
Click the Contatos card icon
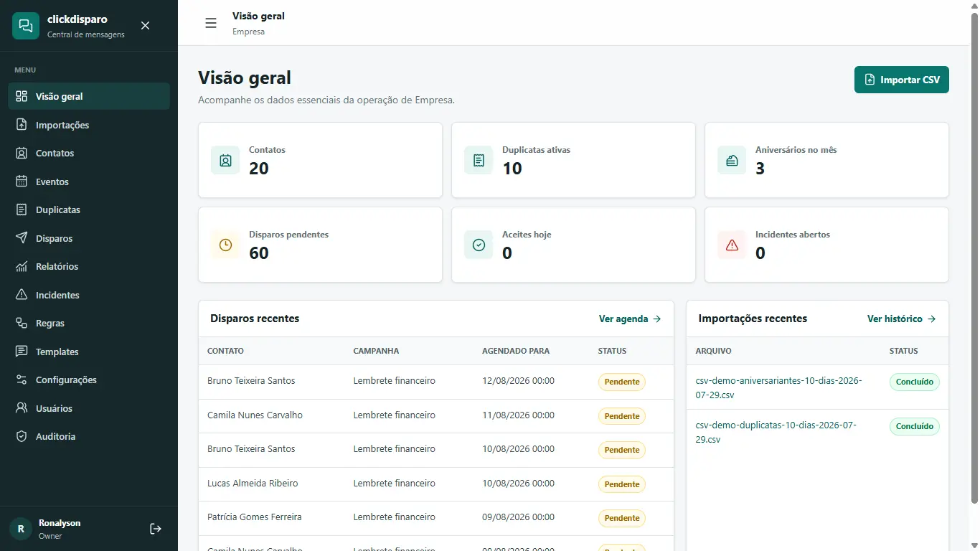(225, 160)
